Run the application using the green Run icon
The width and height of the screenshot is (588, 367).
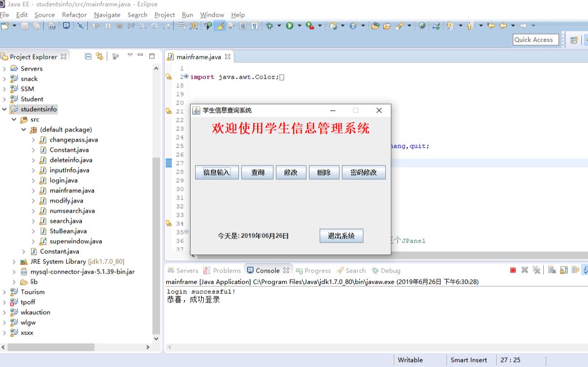(x=289, y=24)
